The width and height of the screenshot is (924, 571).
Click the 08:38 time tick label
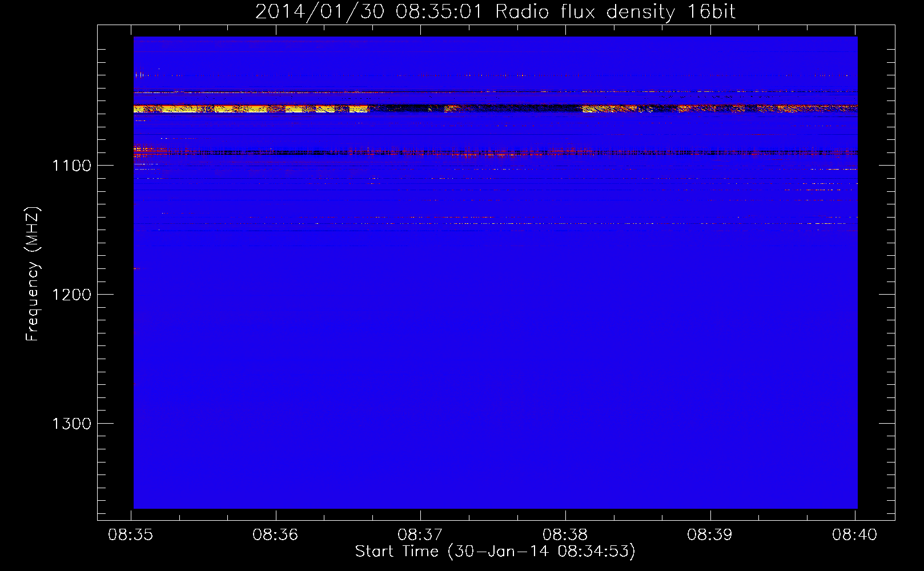click(x=565, y=535)
